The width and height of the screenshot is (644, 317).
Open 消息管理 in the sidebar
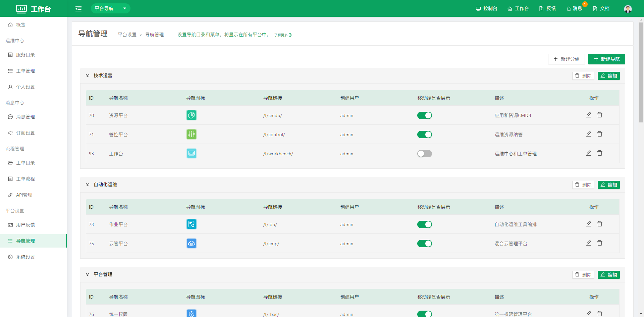click(34, 117)
